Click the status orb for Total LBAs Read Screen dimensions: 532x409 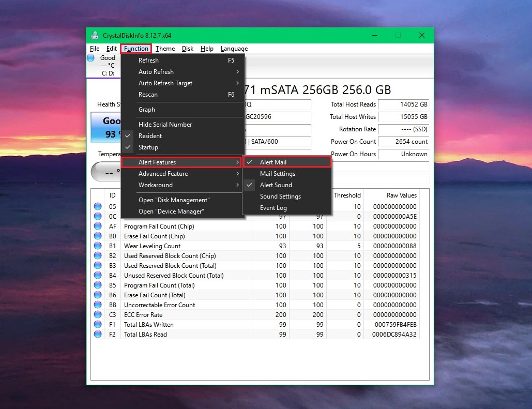coord(98,335)
